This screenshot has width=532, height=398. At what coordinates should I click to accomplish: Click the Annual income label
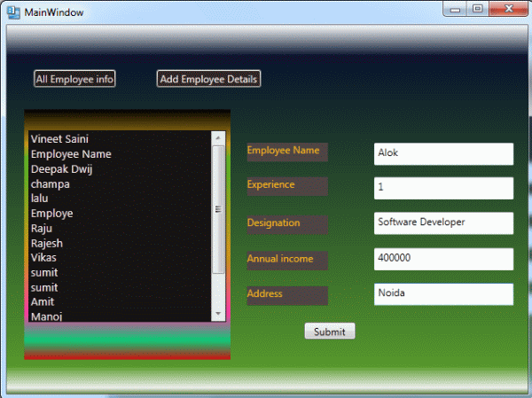point(287,261)
